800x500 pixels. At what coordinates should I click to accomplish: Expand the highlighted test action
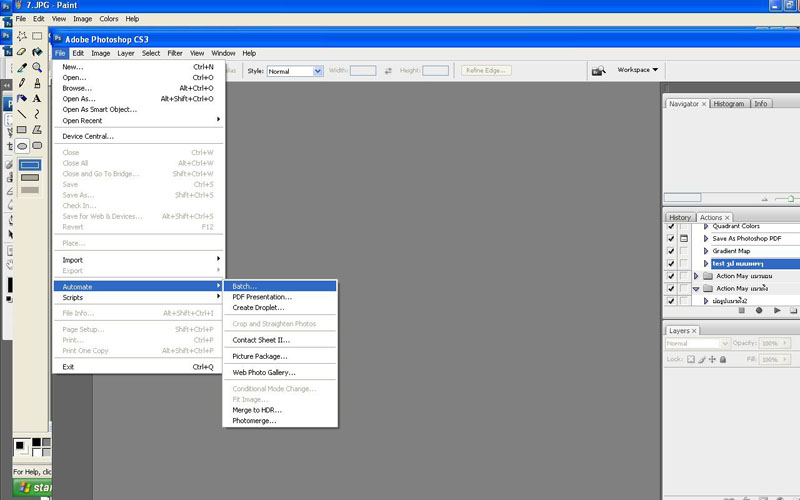pos(706,264)
